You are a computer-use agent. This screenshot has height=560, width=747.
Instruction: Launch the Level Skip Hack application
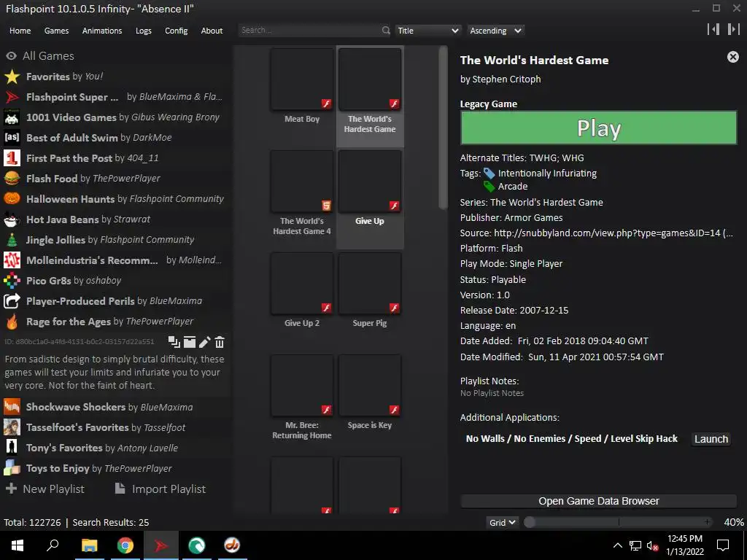click(711, 439)
